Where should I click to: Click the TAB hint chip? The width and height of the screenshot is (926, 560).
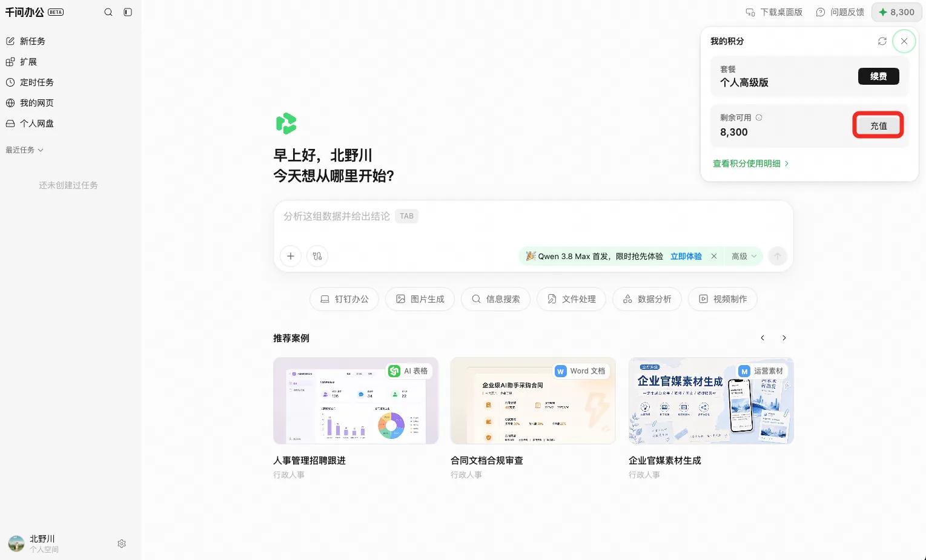[x=406, y=216]
